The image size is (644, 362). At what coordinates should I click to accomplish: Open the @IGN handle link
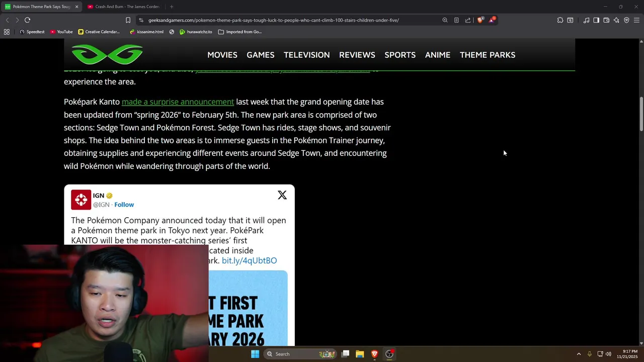tap(101, 205)
